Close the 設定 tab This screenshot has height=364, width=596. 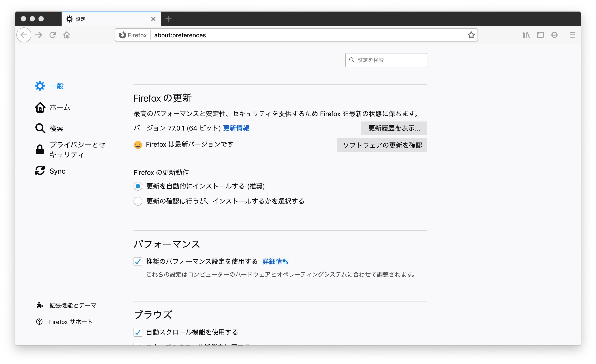[153, 19]
